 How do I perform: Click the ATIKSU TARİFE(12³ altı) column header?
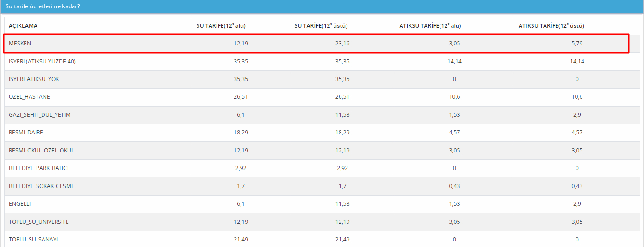tap(430, 26)
